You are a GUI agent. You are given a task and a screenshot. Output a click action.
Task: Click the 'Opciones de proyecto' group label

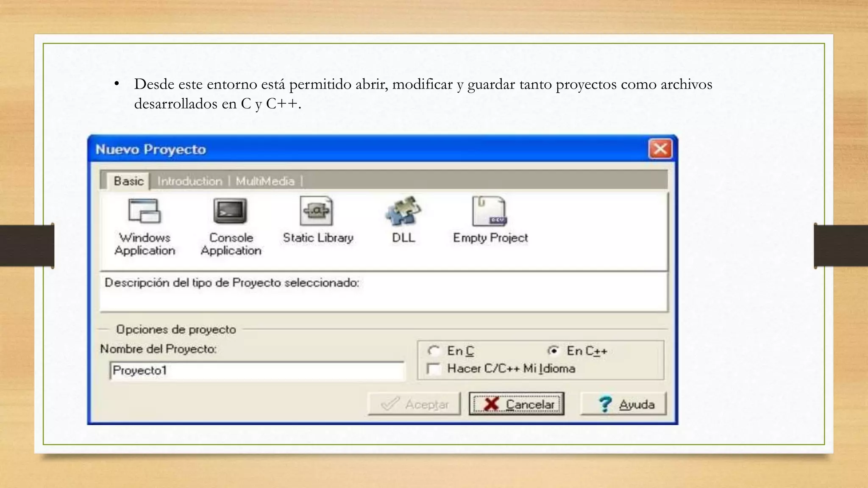click(176, 330)
